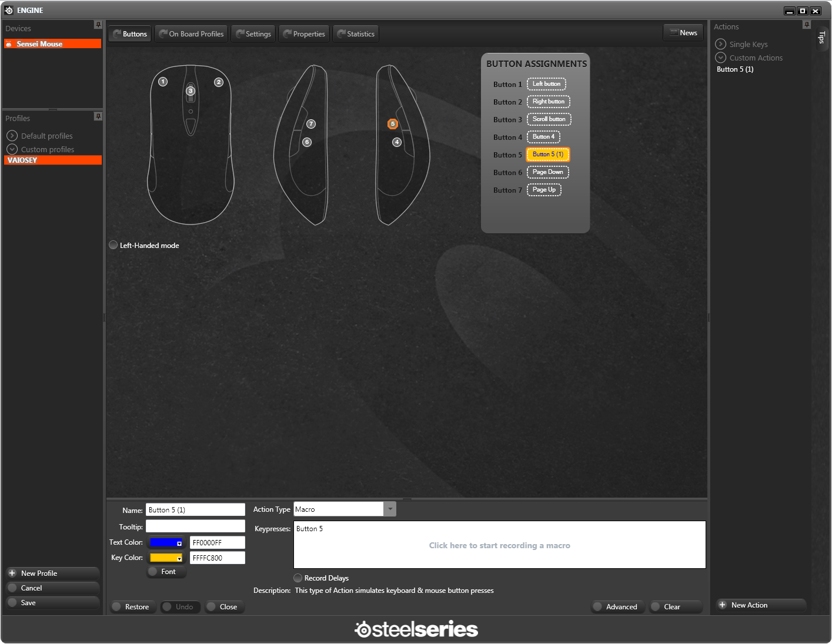The width and height of the screenshot is (832, 644).
Task: Toggle Record Delays option
Action: pos(298,578)
